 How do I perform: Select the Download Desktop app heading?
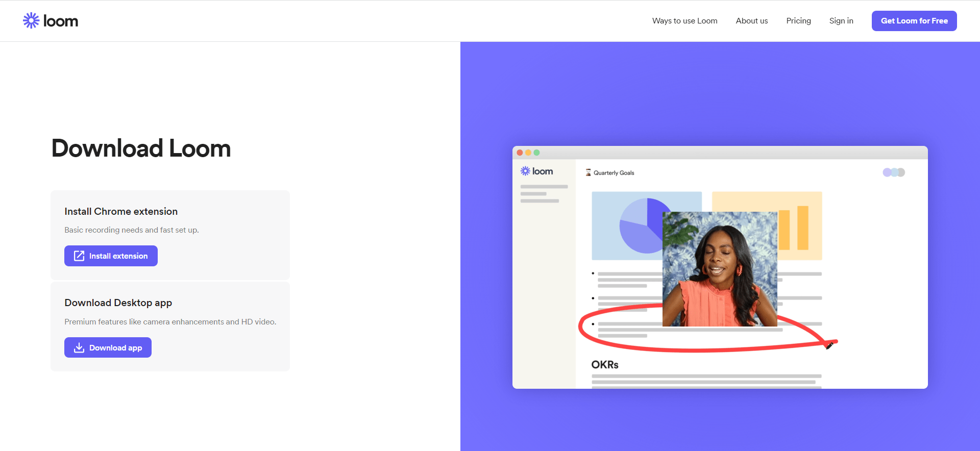tap(118, 303)
